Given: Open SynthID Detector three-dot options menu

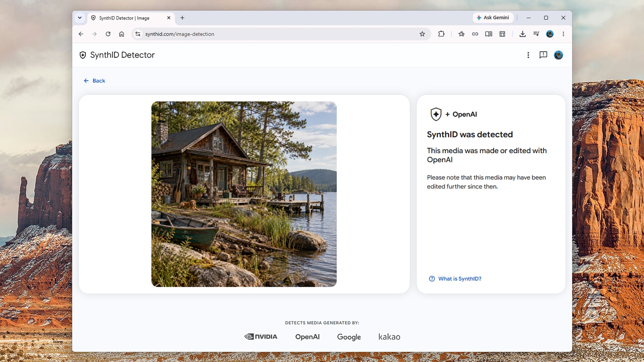Looking at the screenshot, I should 528,55.
